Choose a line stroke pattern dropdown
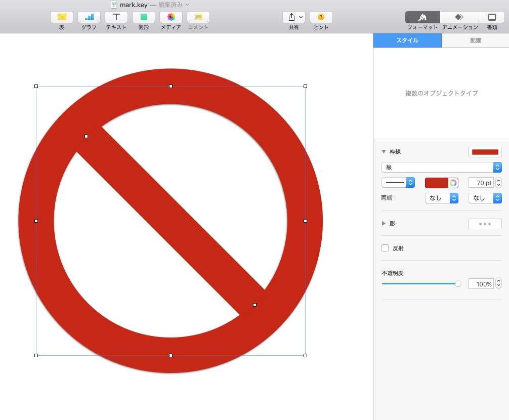The width and height of the screenshot is (509, 420). coord(398,183)
